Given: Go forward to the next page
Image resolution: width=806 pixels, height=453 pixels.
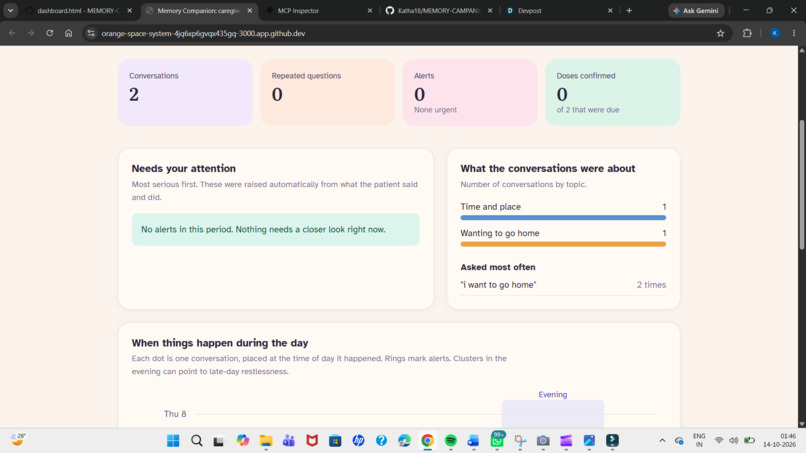Looking at the screenshot, I should [31, 33].
